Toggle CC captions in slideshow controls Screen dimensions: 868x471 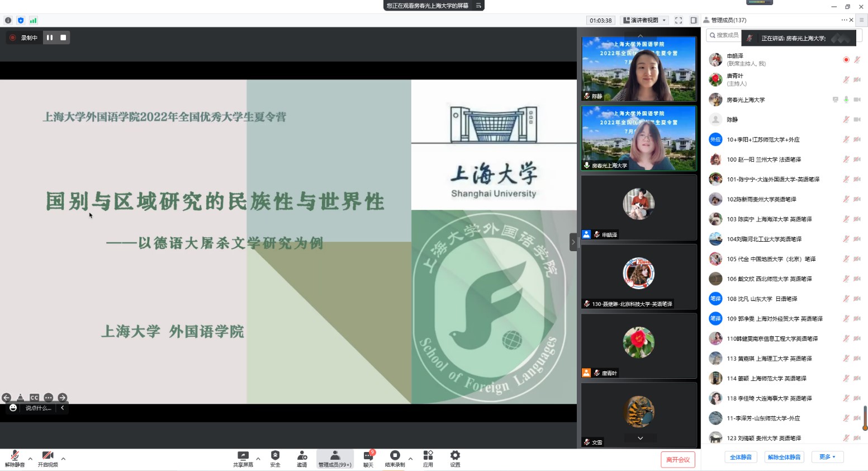tap(34, 398)
